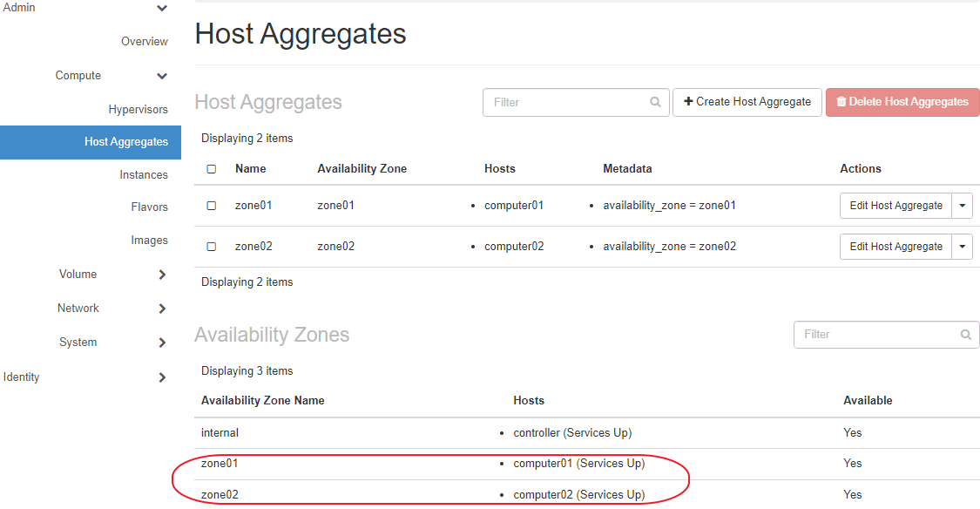Screen dimensions: 980x509
Task: Expand the Volume section arrow
Action: (162, 275)
